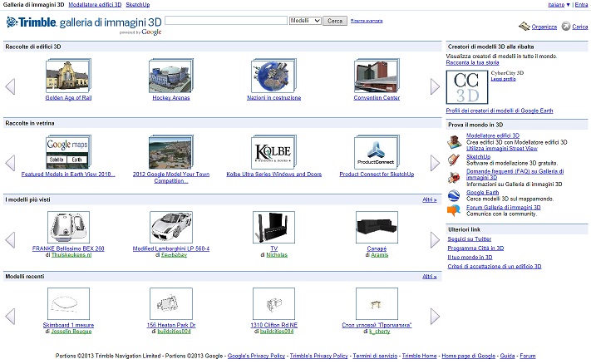Open the Nazioni in costruzione globe thumbnail
The image size is (591, 364).
(x=274, y=76)
